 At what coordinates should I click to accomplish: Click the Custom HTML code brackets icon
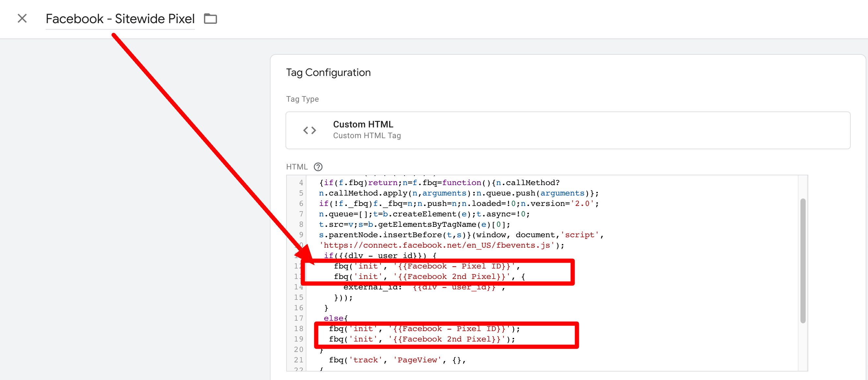tap(309, 130)
